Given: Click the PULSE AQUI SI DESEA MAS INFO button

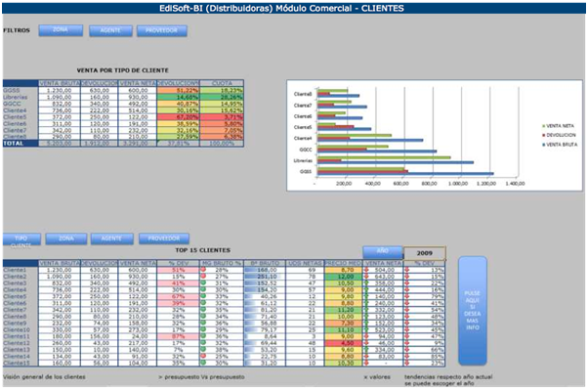Looking at the screenshot, I should click(x=473, y=311).
